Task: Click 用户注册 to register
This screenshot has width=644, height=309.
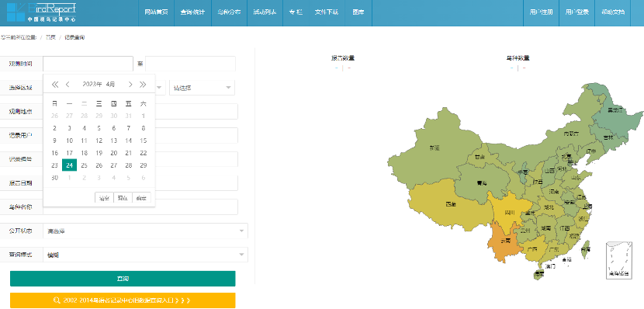Action: (x=542, y=12)
